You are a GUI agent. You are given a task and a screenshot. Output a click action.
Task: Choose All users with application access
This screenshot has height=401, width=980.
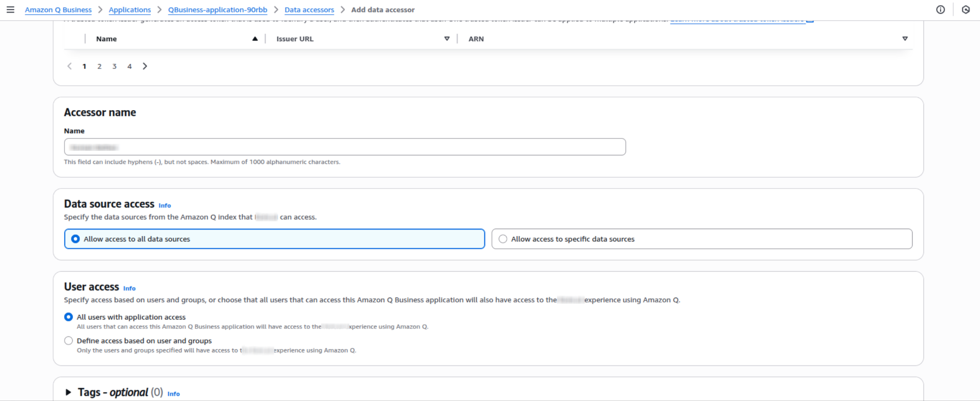[x=68, y=317]
